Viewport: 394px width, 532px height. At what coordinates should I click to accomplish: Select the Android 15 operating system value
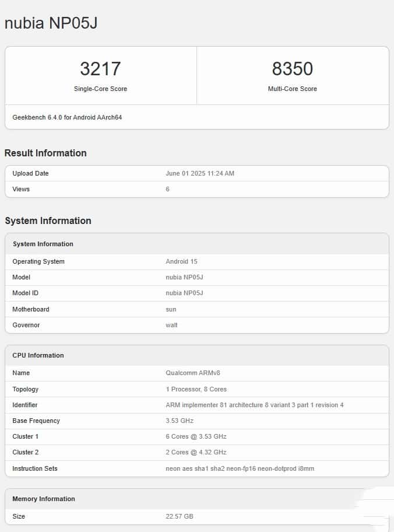pos(181,261)
